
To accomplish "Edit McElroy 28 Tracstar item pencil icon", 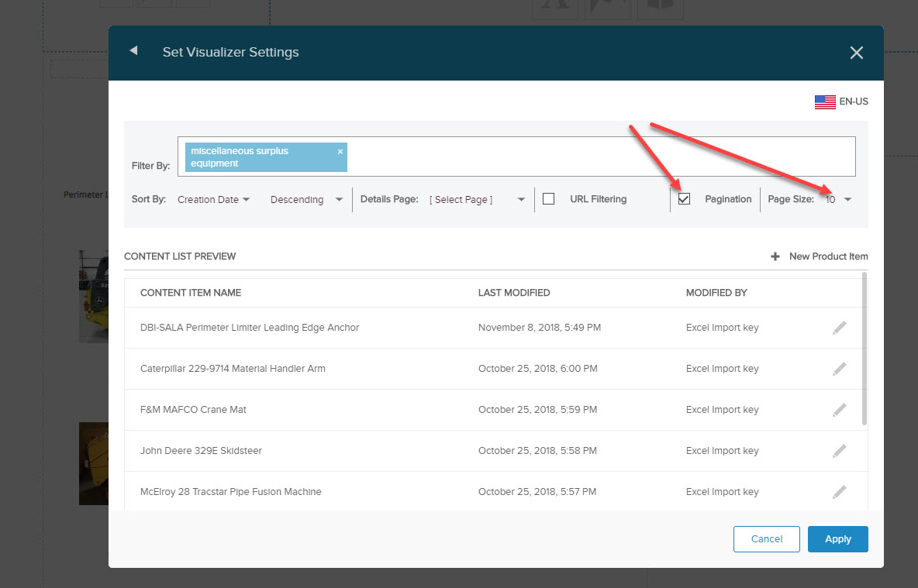I will (x=839, y=492).
